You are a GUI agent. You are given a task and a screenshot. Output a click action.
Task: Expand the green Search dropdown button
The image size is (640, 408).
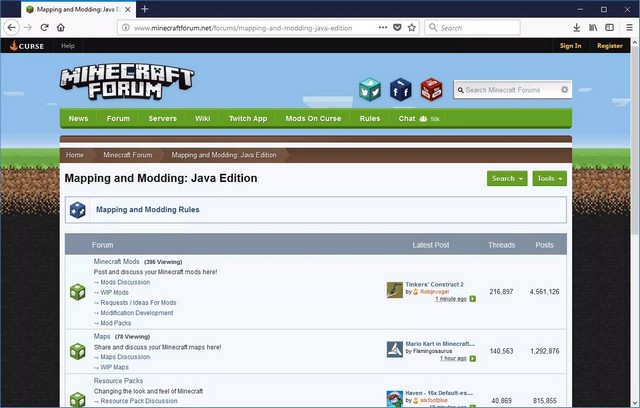[x=507, y=179]
